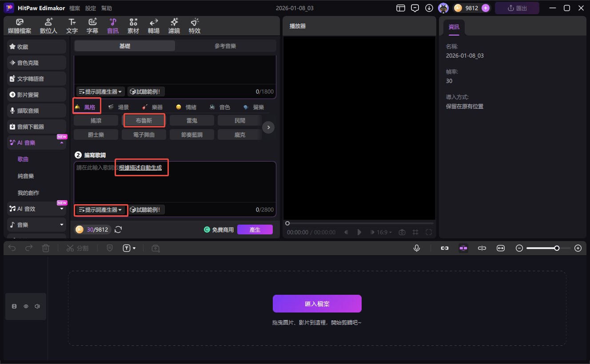Open the lyrics 提示詞產生器 dropdown

point(101,210)
